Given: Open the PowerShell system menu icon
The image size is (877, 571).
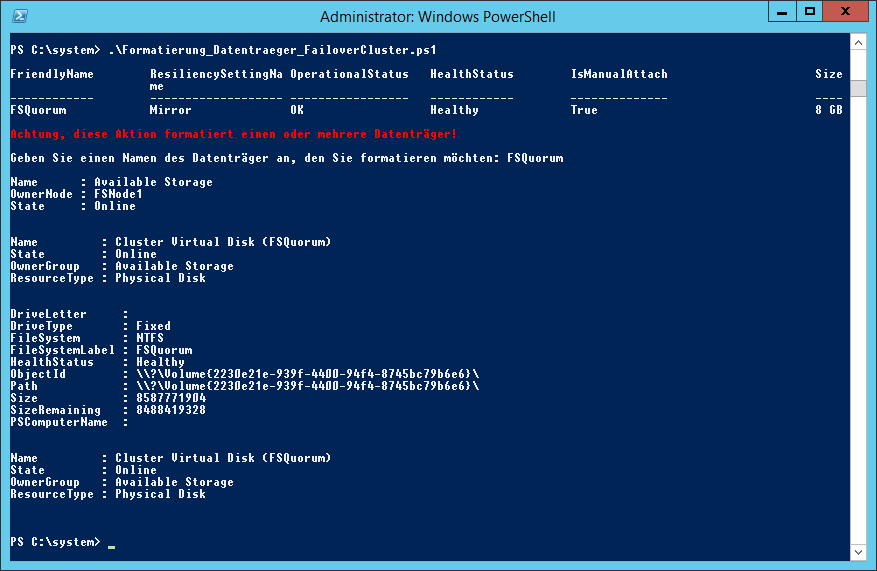Looking at the screenshot, I should click(20, 16).
